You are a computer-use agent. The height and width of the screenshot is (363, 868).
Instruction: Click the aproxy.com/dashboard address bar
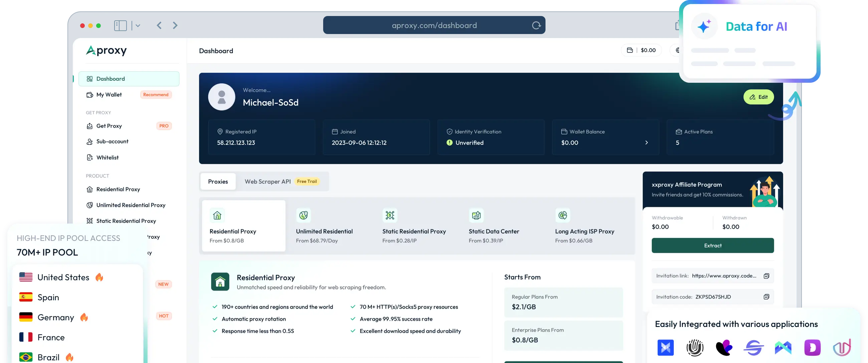pyautogui.click(x=434, y=25)
